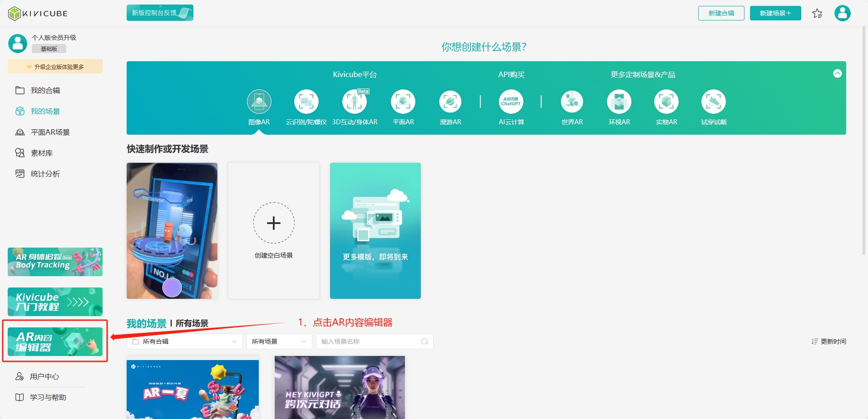The width and height of the screenshot is (868, 419).
Task: Click the 基础版 badge
Action: [x=49, y=49]
